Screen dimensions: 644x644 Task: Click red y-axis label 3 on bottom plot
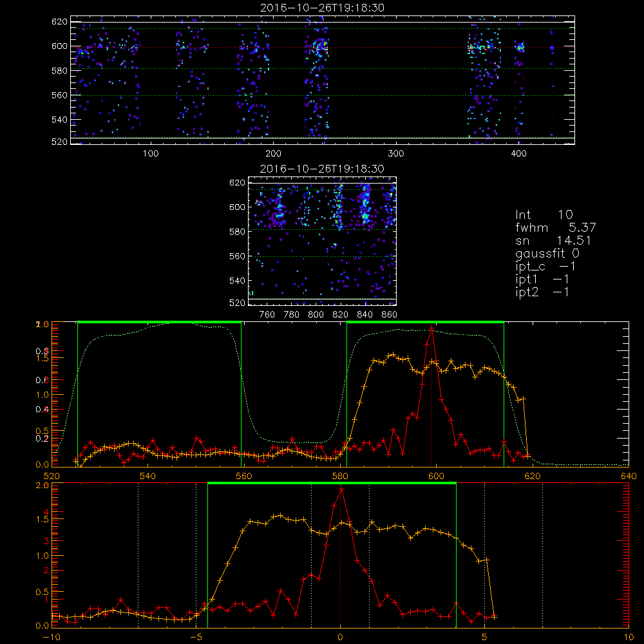[46, 542]
